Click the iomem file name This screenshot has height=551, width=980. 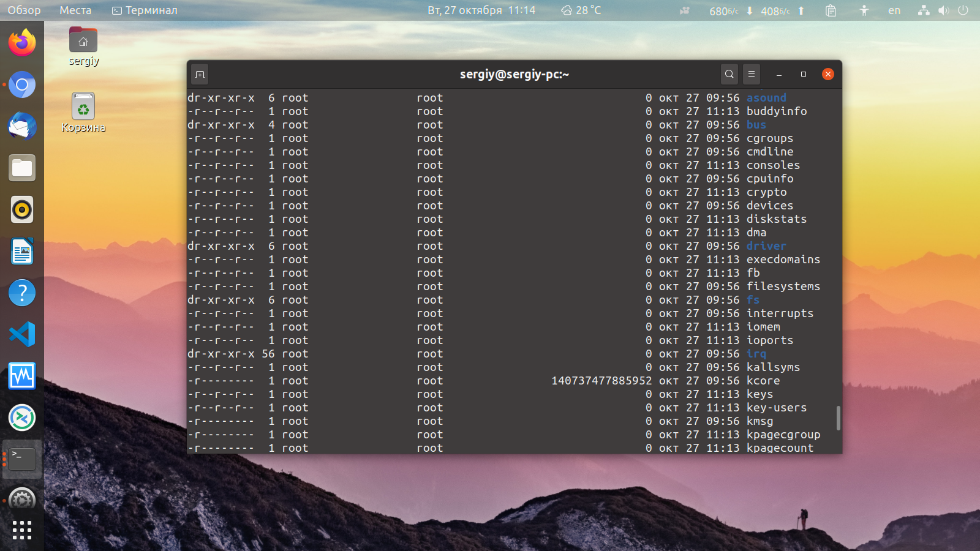click(x=763, y=327)
